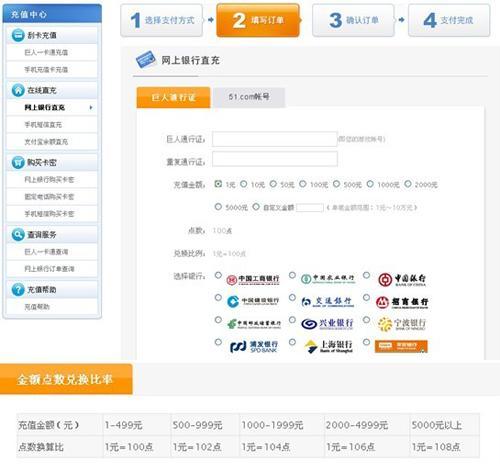500x472 pixels.
Task: Click the 浦发银行 SPD Bank logo
Action: (x=253, y=346)
